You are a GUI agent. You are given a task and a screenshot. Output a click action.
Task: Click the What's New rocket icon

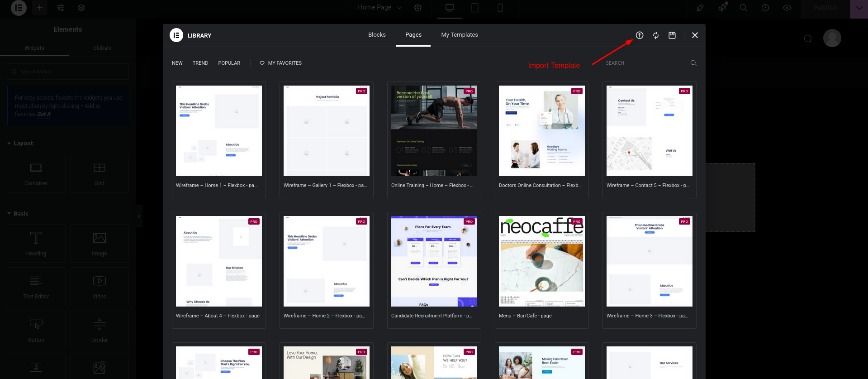point(700,8)
